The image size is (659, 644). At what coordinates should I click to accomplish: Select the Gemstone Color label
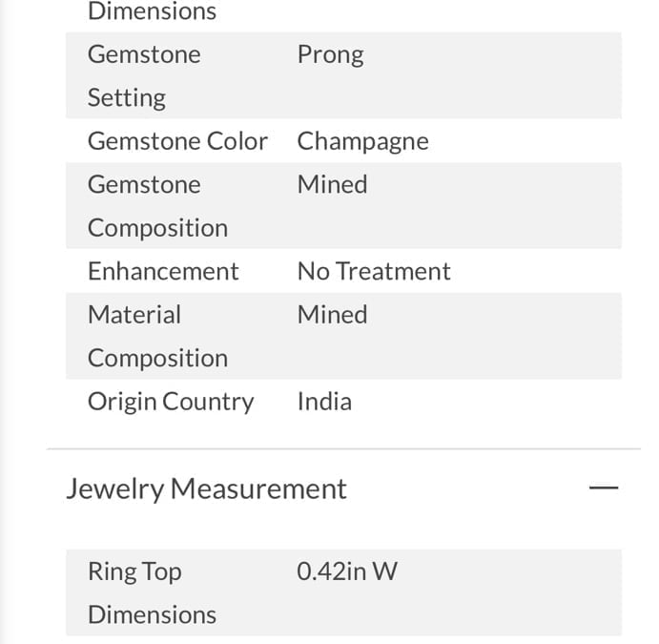pyautogui.click(x=177, y=141)
